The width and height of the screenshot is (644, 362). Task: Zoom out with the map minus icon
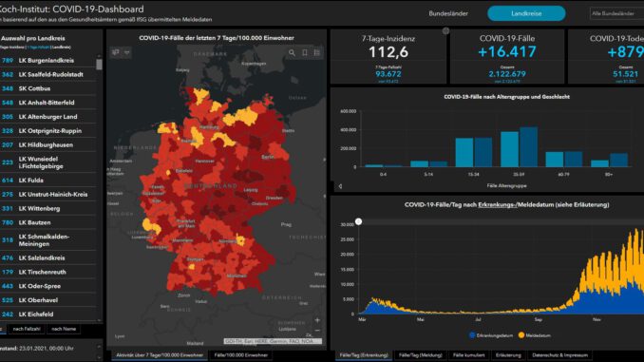point(317,331)
